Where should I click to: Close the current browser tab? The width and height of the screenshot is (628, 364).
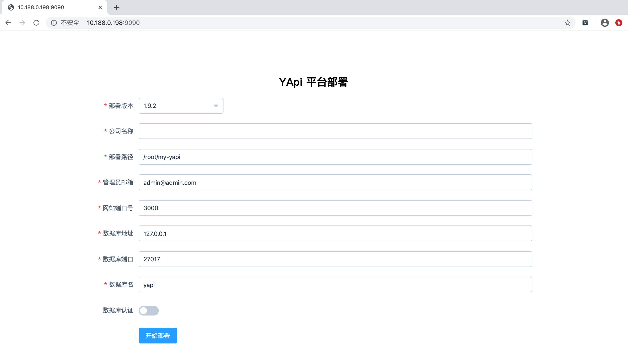[x=100, y=7]
